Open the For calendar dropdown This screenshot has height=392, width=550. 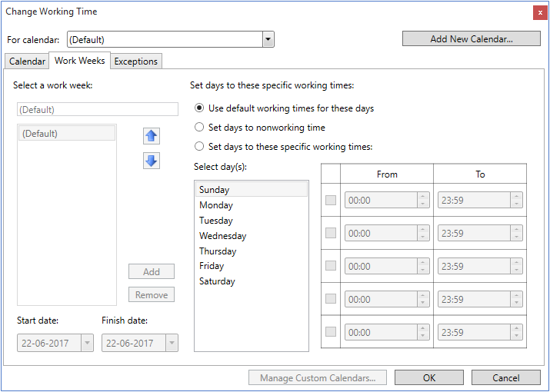click(268, 39)
